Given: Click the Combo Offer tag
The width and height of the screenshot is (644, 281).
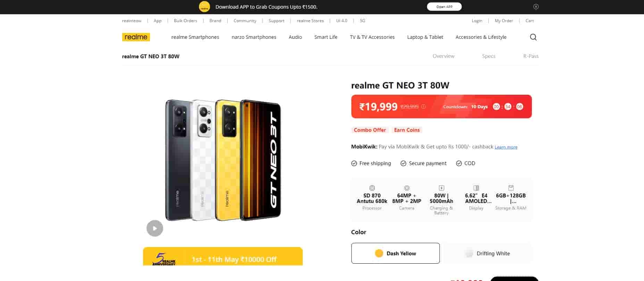Looking at the screenshot, I should 370,130.
